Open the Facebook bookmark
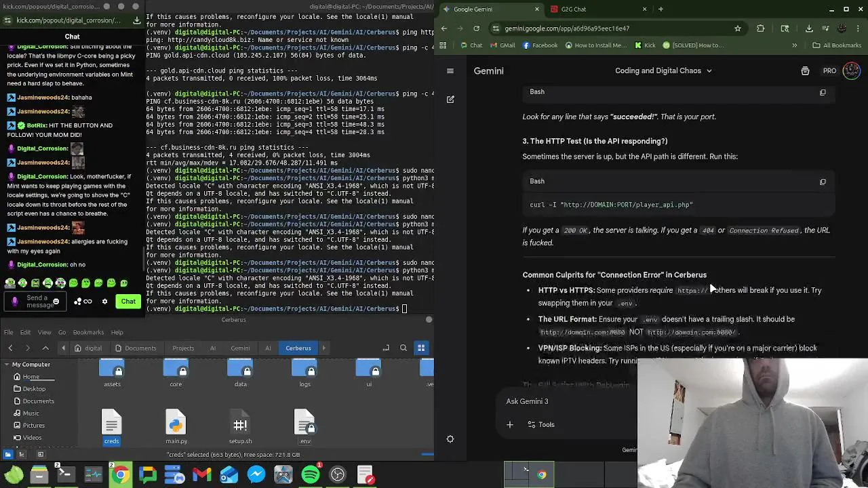This screenshot has height=488, width=868. click(x=540, y=45)
